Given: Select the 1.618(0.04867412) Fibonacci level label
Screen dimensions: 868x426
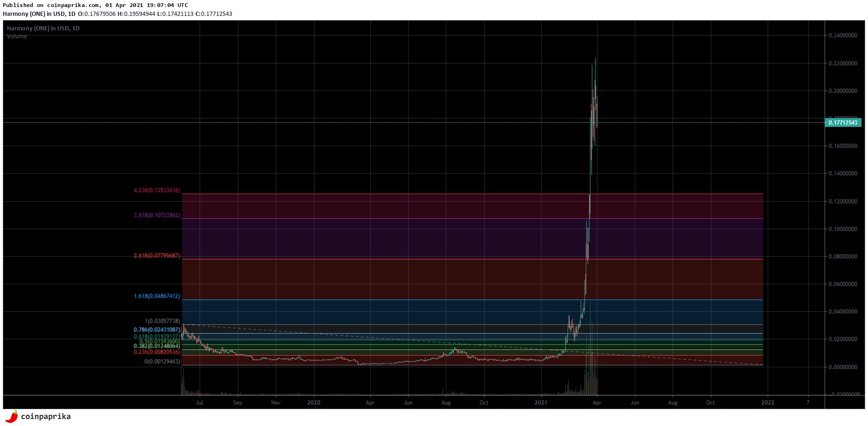Looking at the screenshot, I should (157, 296).
